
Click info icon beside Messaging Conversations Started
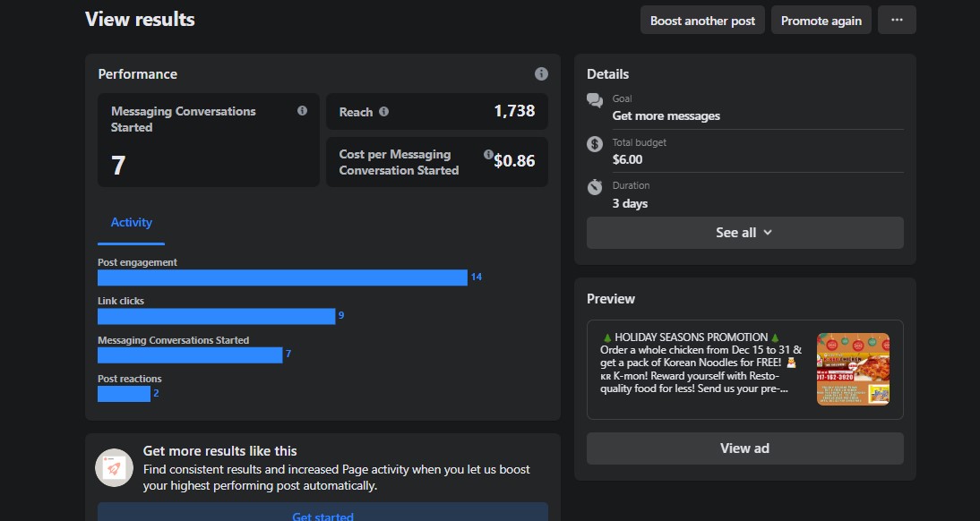point(302,111)
